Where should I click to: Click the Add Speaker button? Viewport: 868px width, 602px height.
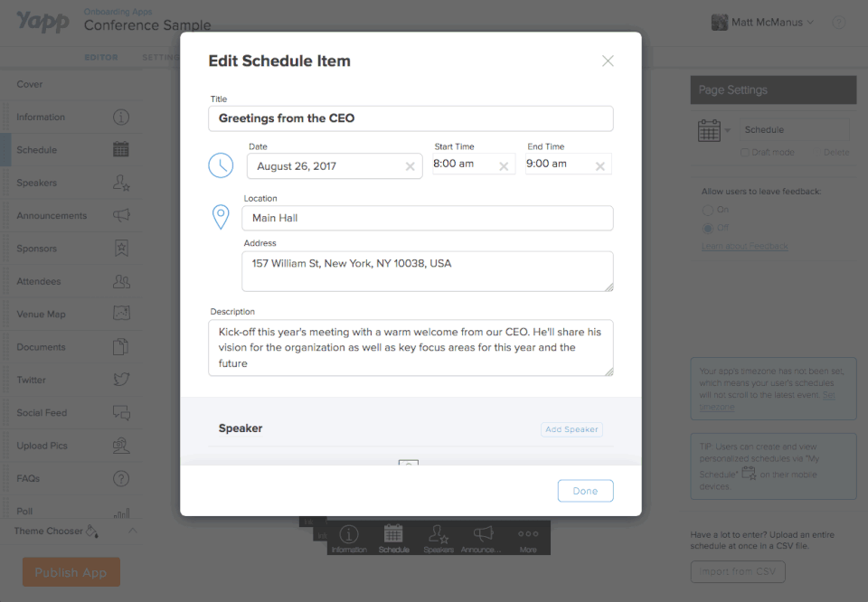(571, 429)
